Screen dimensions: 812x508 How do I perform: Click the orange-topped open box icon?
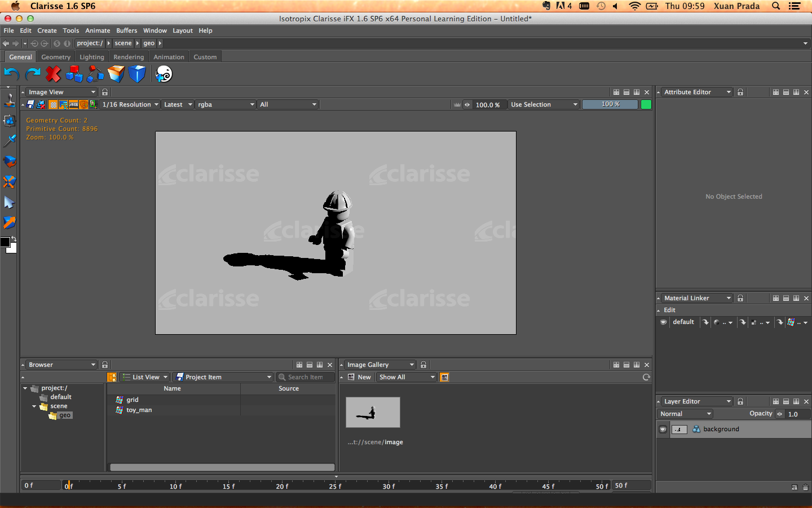pos(116,74)
